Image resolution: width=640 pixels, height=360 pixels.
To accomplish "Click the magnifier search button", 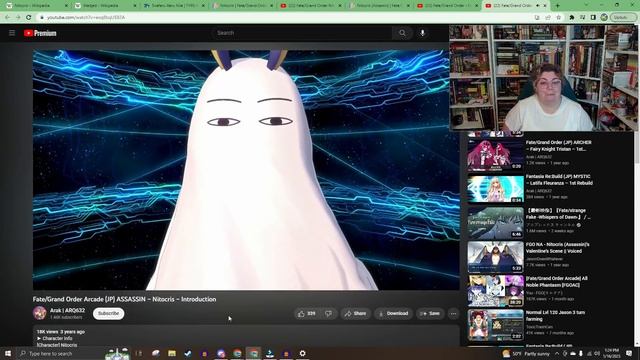I will [x=402, y=33].
